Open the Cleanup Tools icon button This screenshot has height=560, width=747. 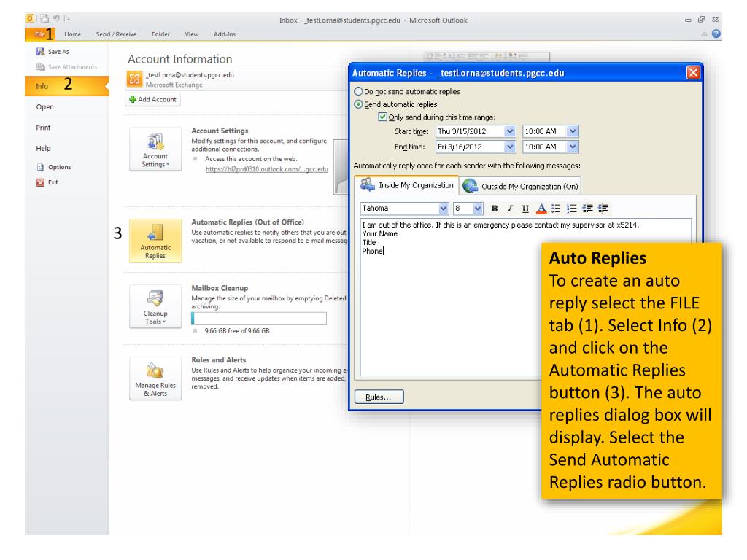point(155,306)
